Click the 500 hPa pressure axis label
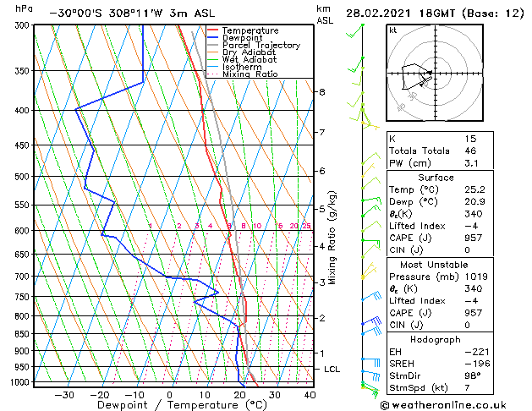 (22, 177)
